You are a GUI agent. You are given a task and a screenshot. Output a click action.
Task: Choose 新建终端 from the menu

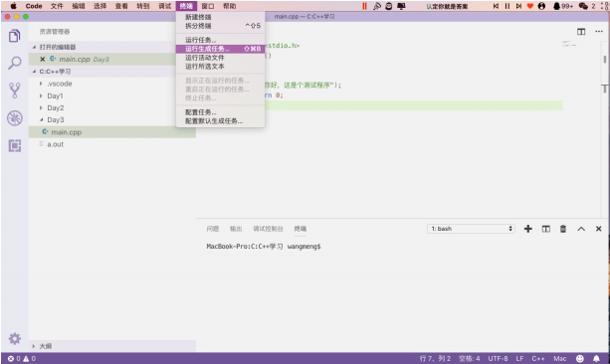[x=220, y=17]
